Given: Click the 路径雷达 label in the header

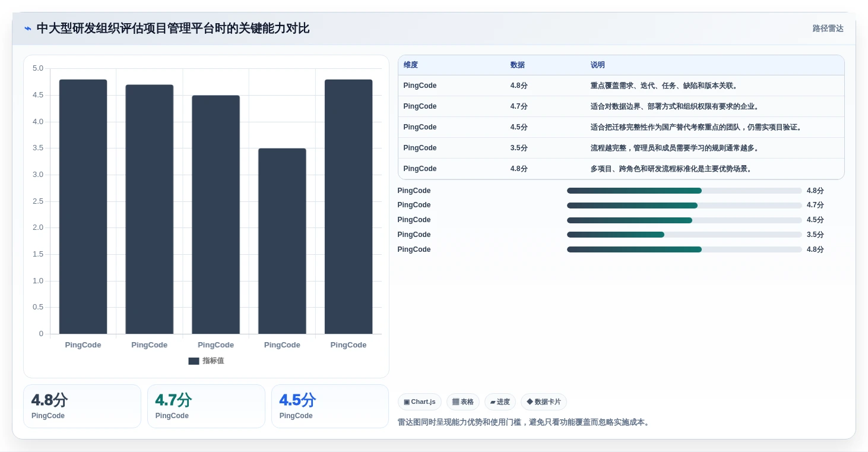Looking at the screenshot, I should click(x=828, y=29).
